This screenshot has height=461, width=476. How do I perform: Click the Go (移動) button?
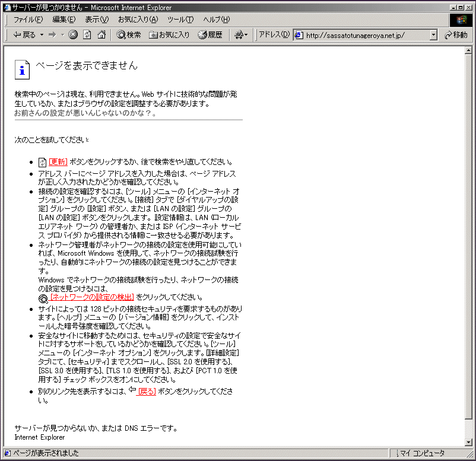coord(456,35)
